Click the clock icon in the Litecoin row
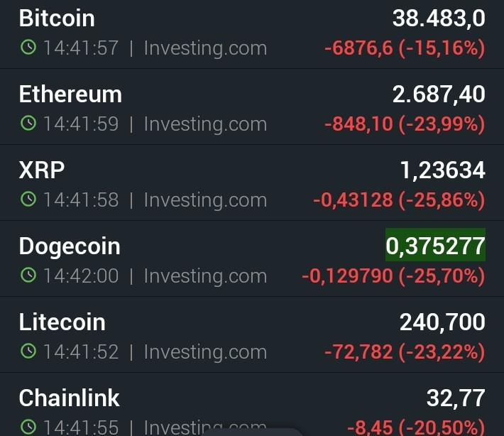Image resolution: width=504 pixels, height=436 pixels. [x=28, y=351]
